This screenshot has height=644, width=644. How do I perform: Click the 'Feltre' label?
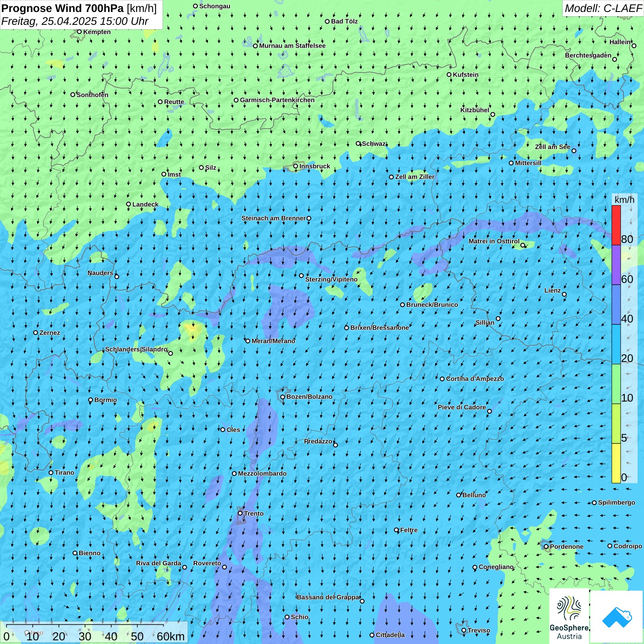point(409,530)
